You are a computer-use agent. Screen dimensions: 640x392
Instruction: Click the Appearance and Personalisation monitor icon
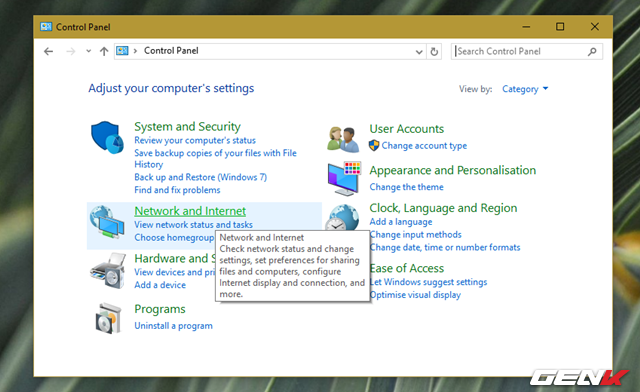click(x=344, y=178)
